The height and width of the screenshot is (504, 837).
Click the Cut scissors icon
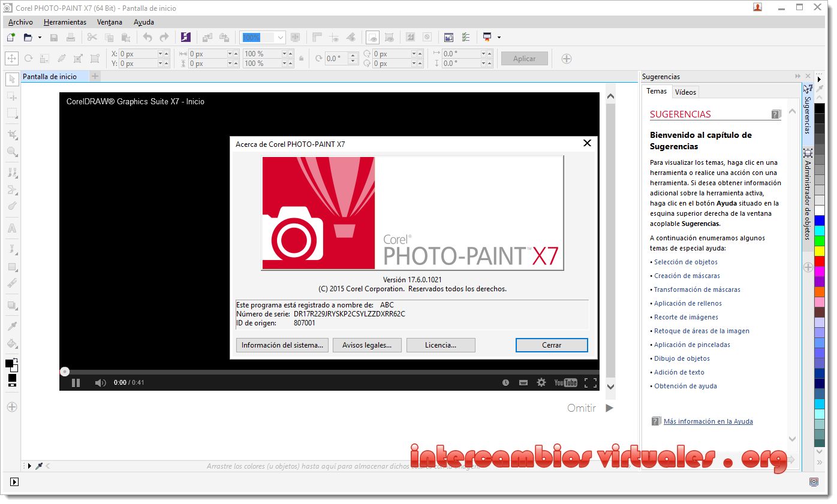pos(92,37)
